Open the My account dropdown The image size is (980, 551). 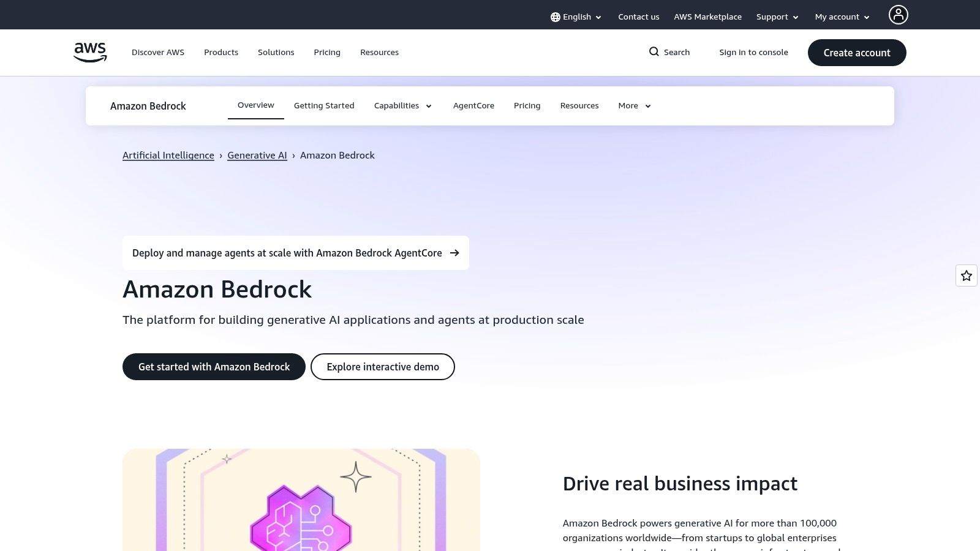(x=842, y=17)
